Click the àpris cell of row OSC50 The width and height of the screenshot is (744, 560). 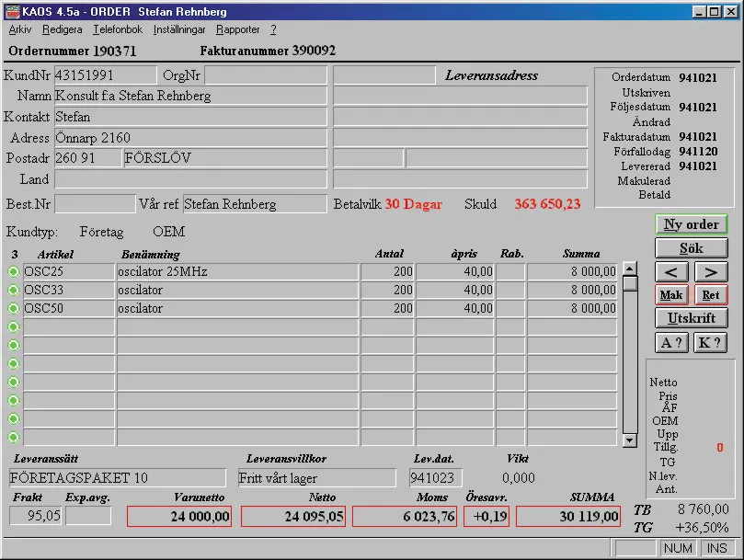pyautogui.click(x=455, y=308)
